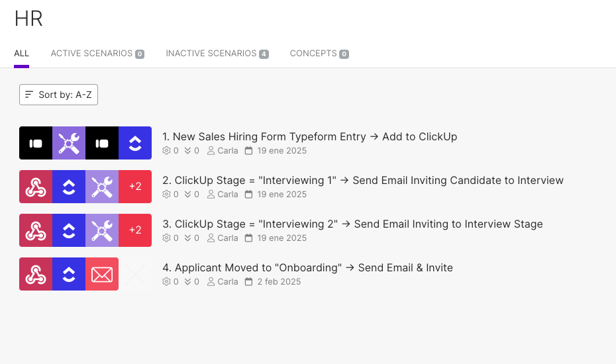Viewport: 616px width, 364px height.
Task: Click operations gear icon under scenario 4
Action: (166, 281)
